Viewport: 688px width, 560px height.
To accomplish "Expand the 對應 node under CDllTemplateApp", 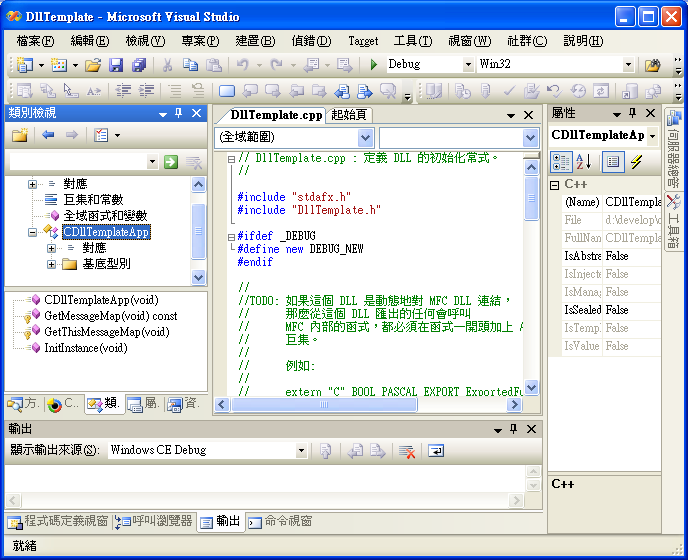I will click(51, 248).
